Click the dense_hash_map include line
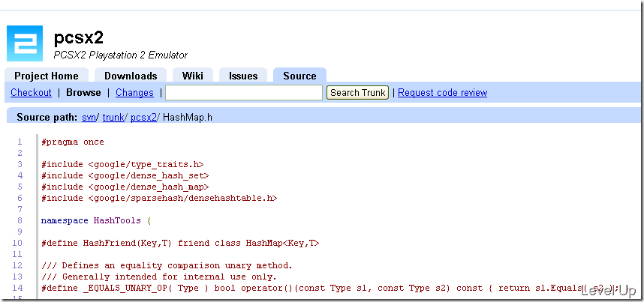The image size is (644, 302). point(125,187)
